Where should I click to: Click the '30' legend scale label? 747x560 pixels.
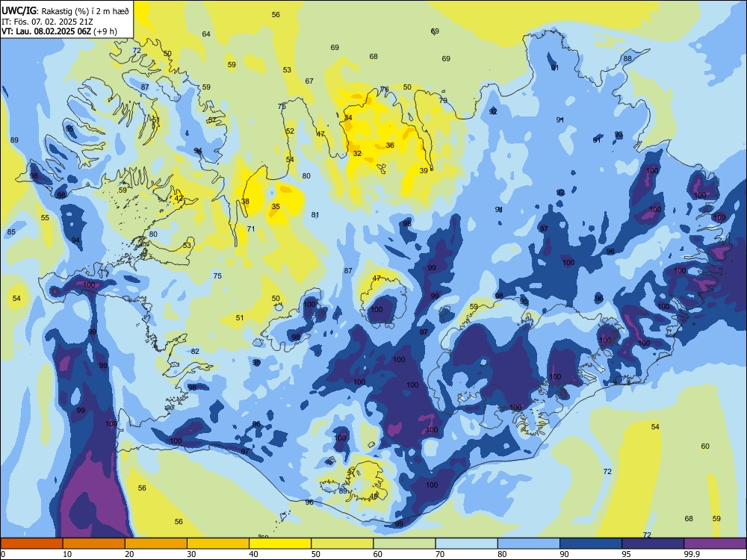pos(191,554)
